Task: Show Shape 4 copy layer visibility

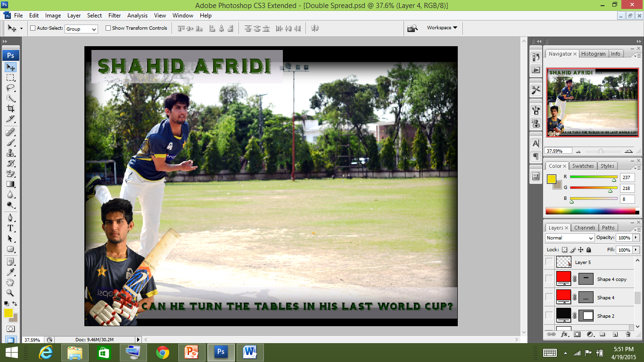Action: [x=549, y=279]
